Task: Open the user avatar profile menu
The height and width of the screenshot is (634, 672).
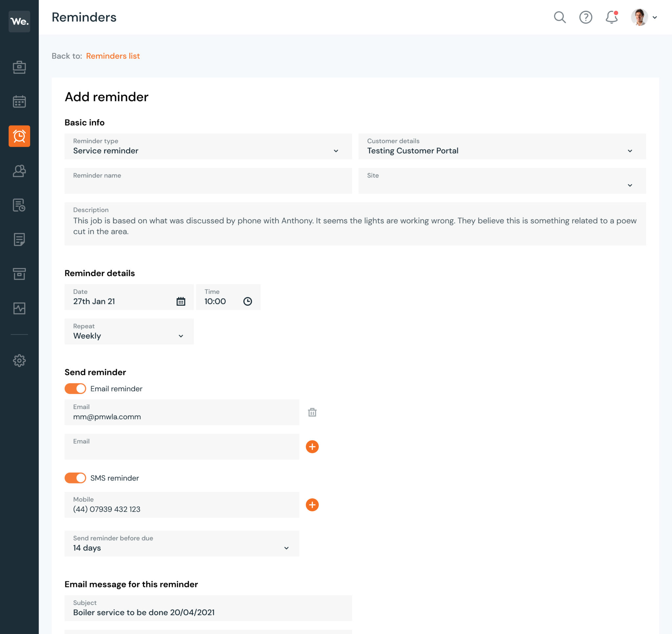Action: 643,17
